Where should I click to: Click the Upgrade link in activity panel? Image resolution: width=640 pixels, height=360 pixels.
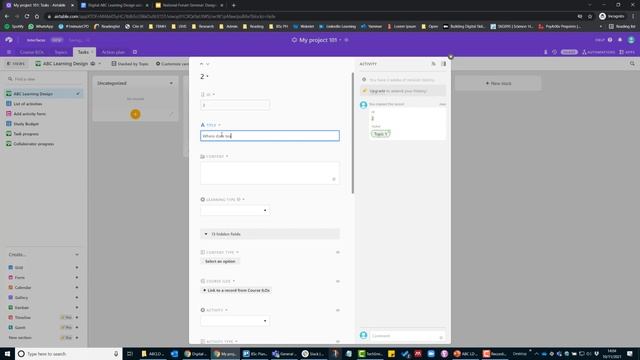377,91
